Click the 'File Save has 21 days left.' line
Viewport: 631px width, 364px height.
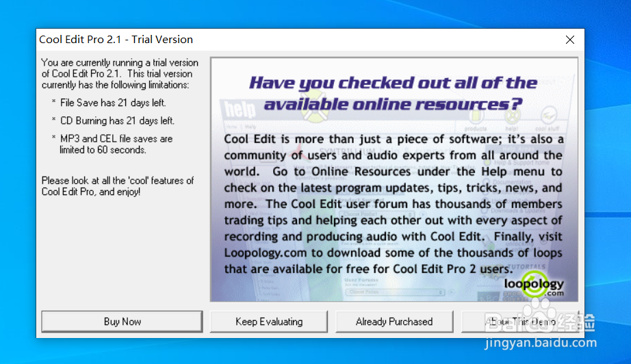coord(113,103)
